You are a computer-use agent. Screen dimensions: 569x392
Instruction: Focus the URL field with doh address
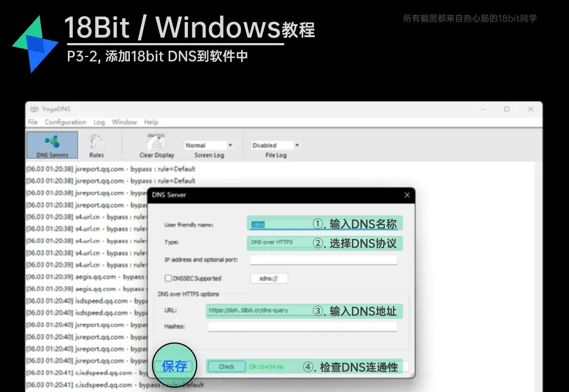pyautogui.click(x=304, y=310)
